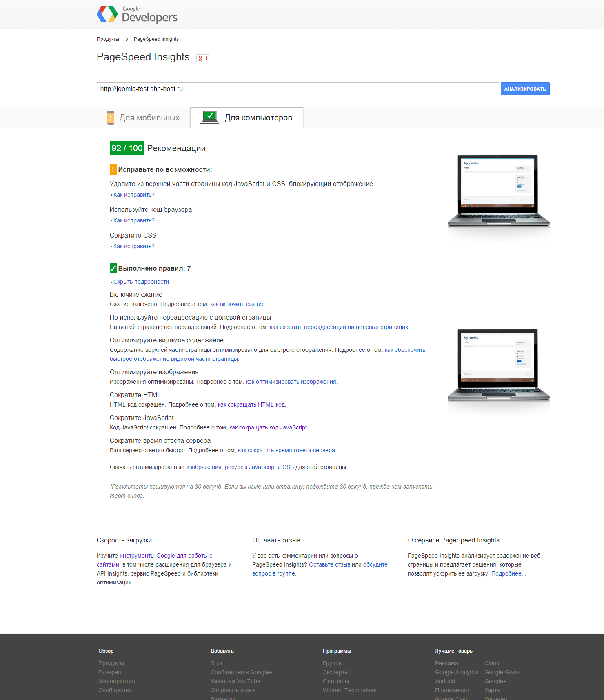Open 'как включить сжатие' link
The image size is (604, 700).
(237, 304)
